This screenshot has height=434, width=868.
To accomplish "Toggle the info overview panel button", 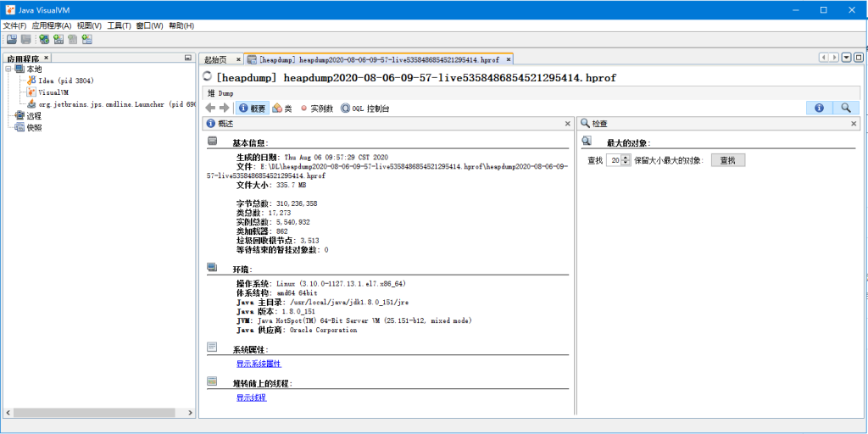I will 820,108.
